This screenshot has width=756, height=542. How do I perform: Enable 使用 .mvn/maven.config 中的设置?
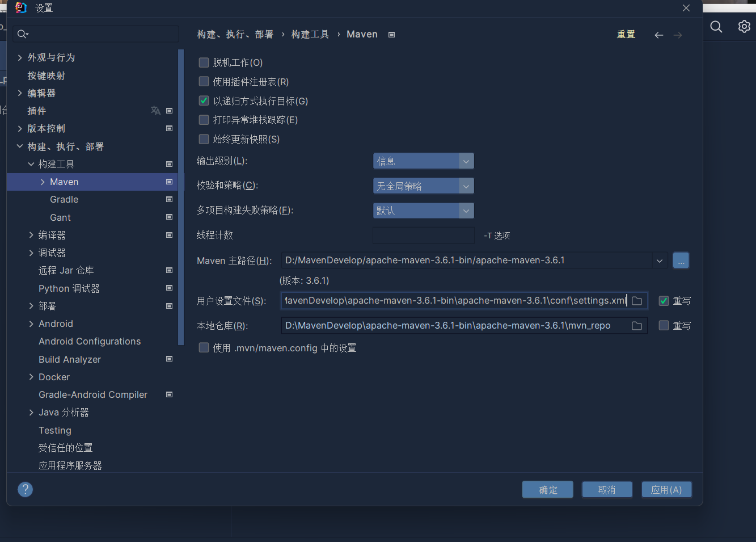(x=204, y=347)
